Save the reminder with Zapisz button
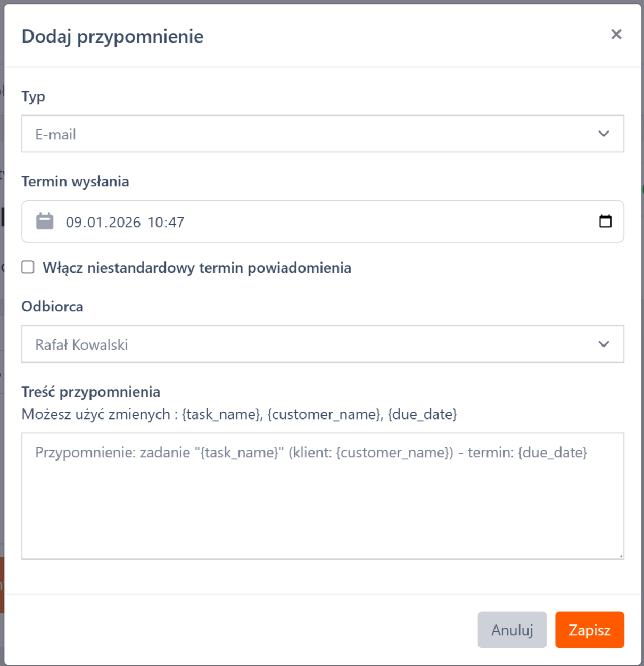Image resolution: width=644 pixels, height=666 pixels. pos(589,630)
